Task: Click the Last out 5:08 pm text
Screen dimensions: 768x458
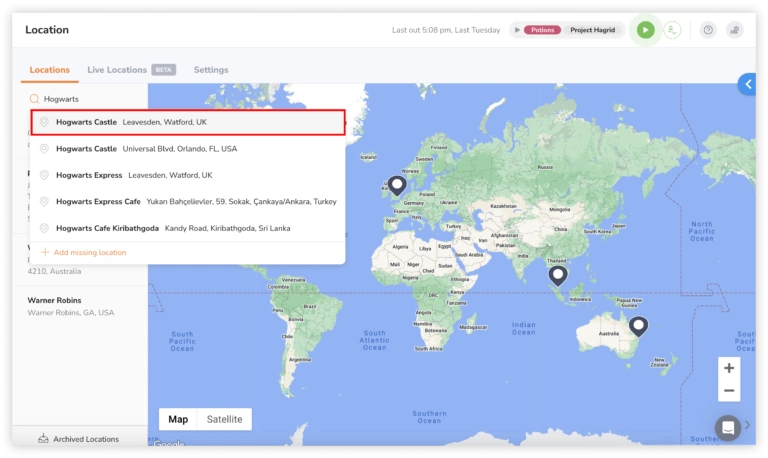Action: (446, 30)
